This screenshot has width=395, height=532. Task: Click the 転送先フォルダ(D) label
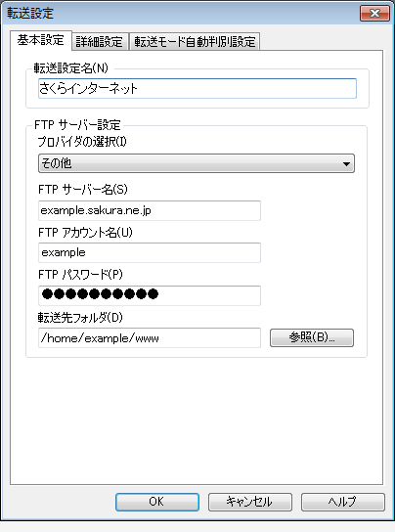tap(80, 318)
